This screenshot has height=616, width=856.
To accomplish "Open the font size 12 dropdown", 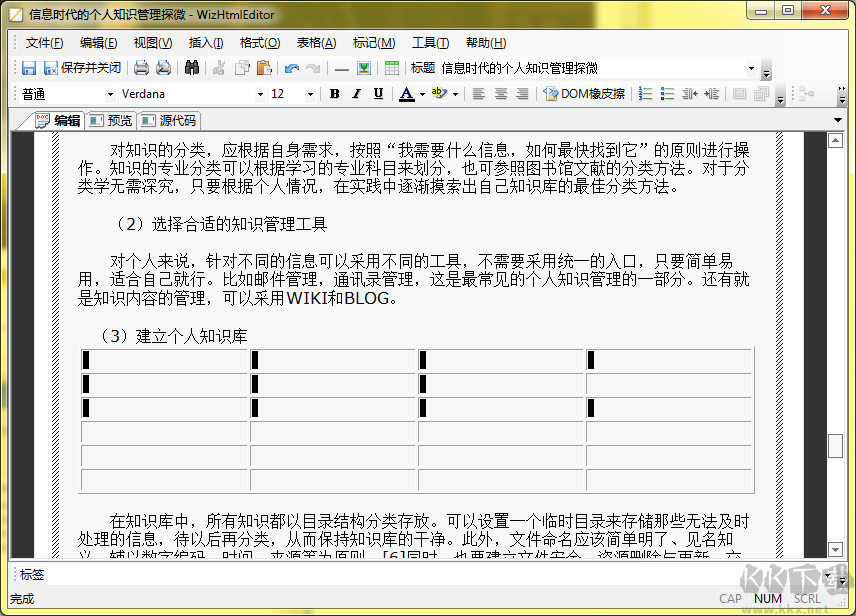I will [x=310, y=94].
